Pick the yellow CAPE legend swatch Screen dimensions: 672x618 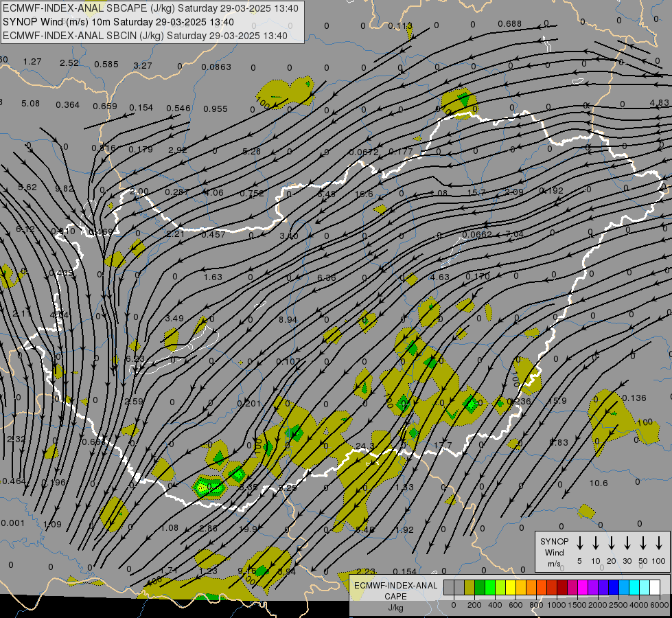click(511, 588)
